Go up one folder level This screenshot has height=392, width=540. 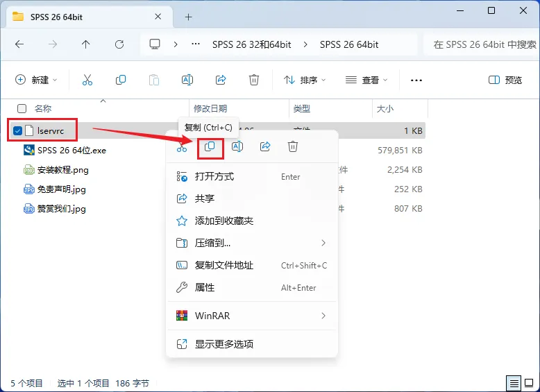click(x=86, y=44)
